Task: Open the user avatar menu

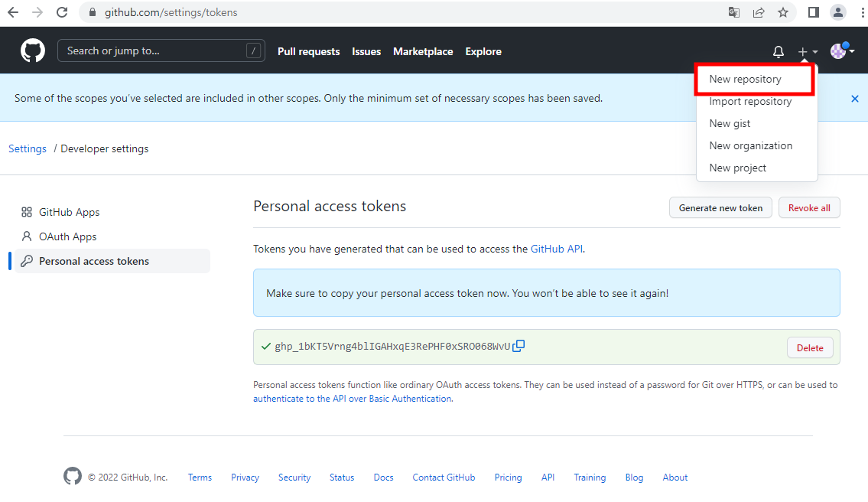Action: point(842,51)
